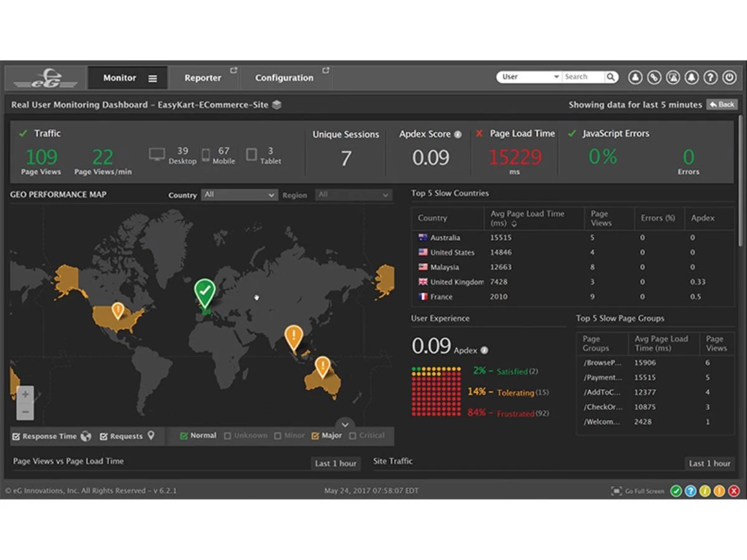Expand the chevron below the geo map
This screenshot has height=560, width=747.
pyautogui.click(x=345, y=423)
